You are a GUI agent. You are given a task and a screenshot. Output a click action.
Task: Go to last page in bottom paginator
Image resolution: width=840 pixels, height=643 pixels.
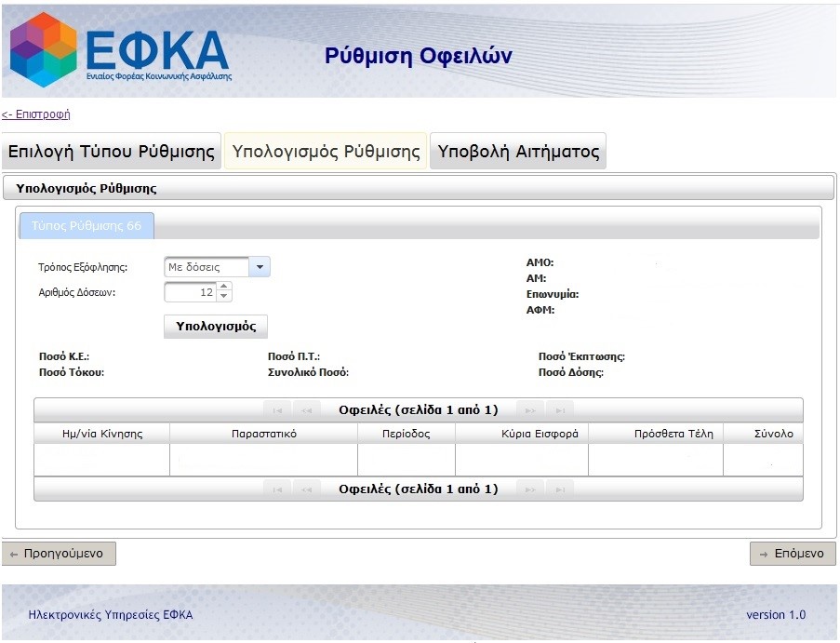[559, 489]
